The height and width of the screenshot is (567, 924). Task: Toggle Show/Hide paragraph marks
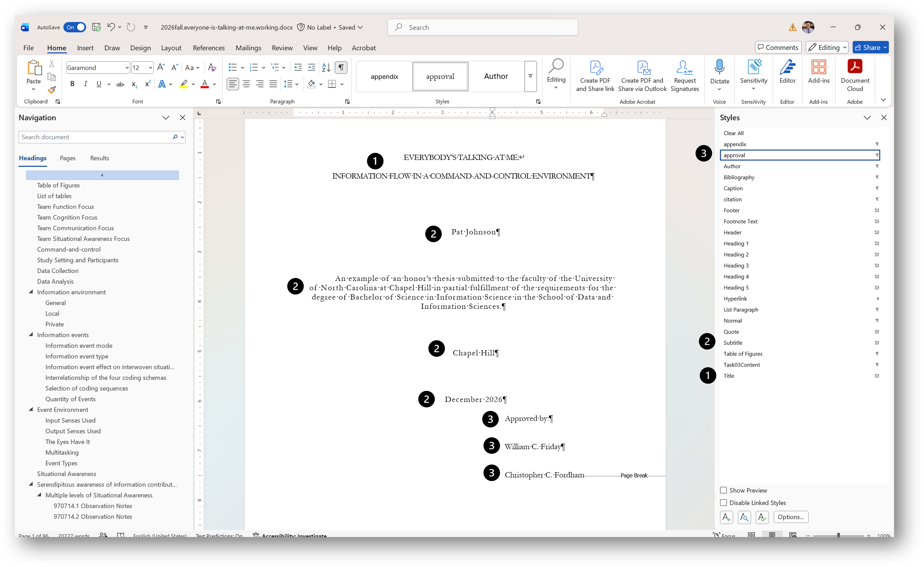coord(341,68)
